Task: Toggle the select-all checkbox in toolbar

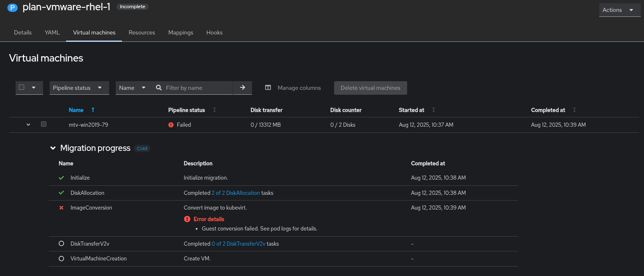Action: click(22, 87)
